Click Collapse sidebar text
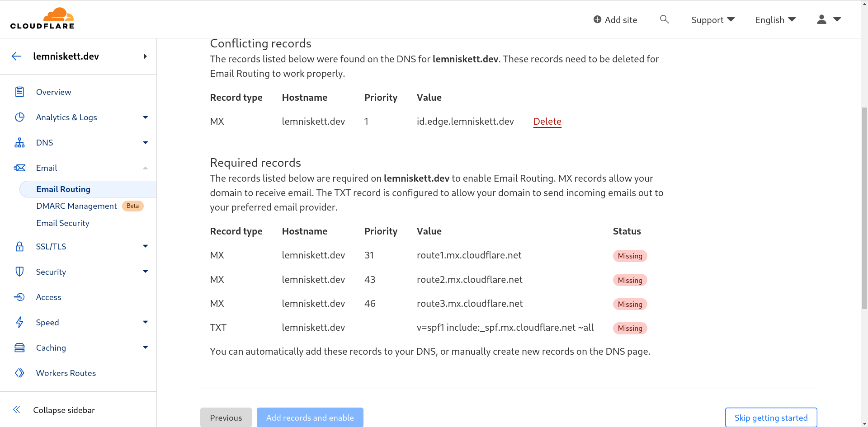Image resolution: width=868 pixels, height=427 pixels. 64,410
